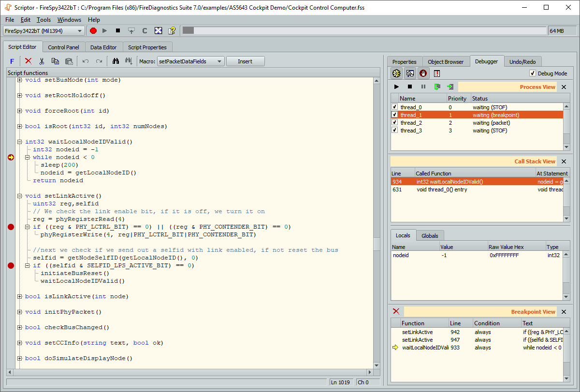Click the copy icon in editor toolbar
This screenshot has height=392, width=580.
tap(55, 61)
